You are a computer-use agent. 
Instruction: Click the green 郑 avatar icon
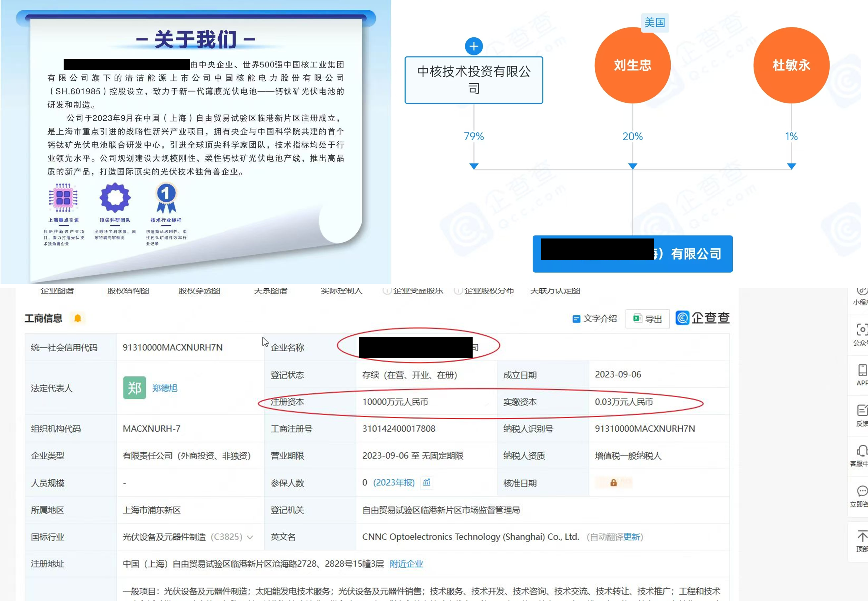[134, 388]
